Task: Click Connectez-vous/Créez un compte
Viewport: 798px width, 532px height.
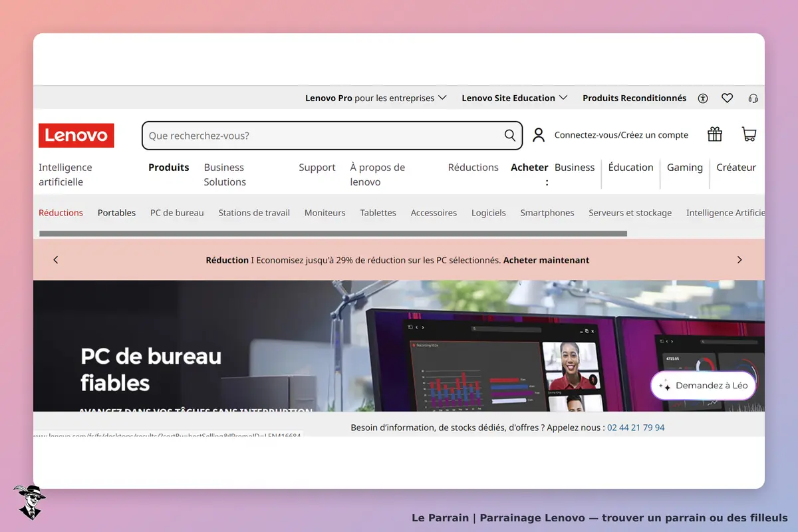Action: [621, 135]
